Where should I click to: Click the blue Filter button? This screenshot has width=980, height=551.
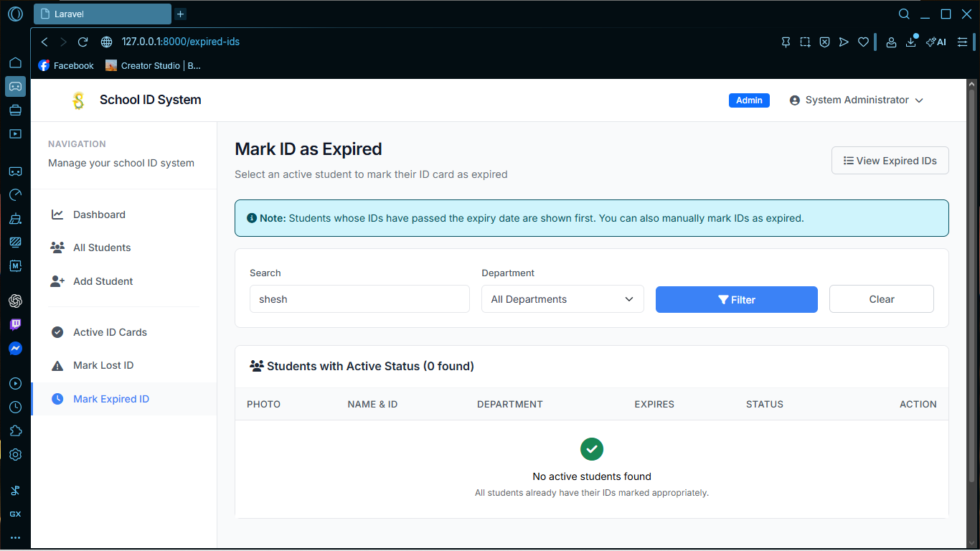pyautogui.click(x=737, y=299)
